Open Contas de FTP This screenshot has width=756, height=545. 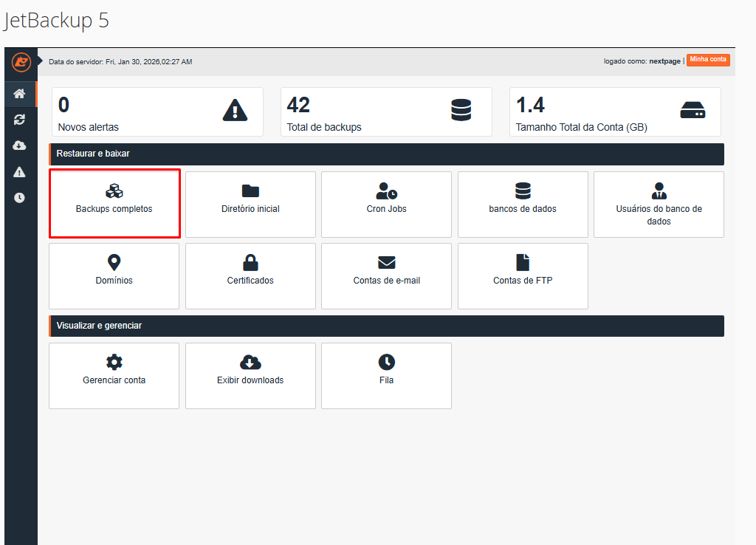523,276
